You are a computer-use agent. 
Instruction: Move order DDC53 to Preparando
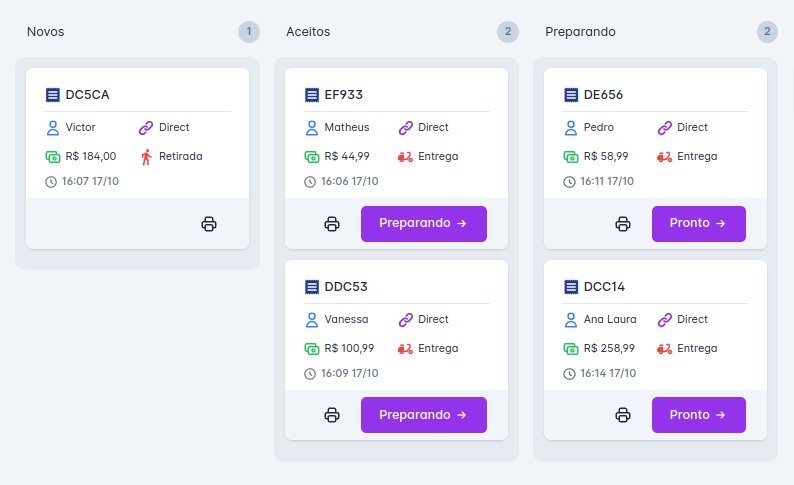point(424,415)
